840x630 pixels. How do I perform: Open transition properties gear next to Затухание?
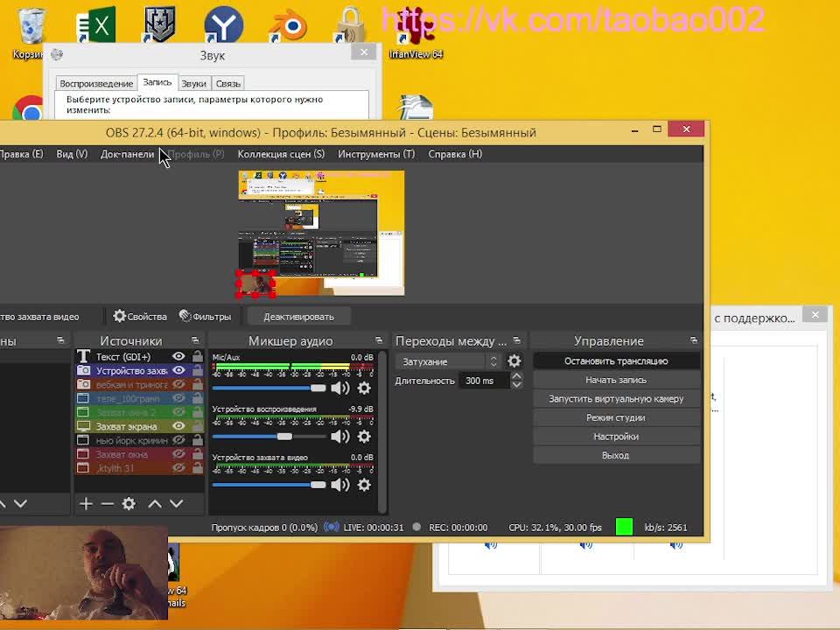[x=514, y=361]
